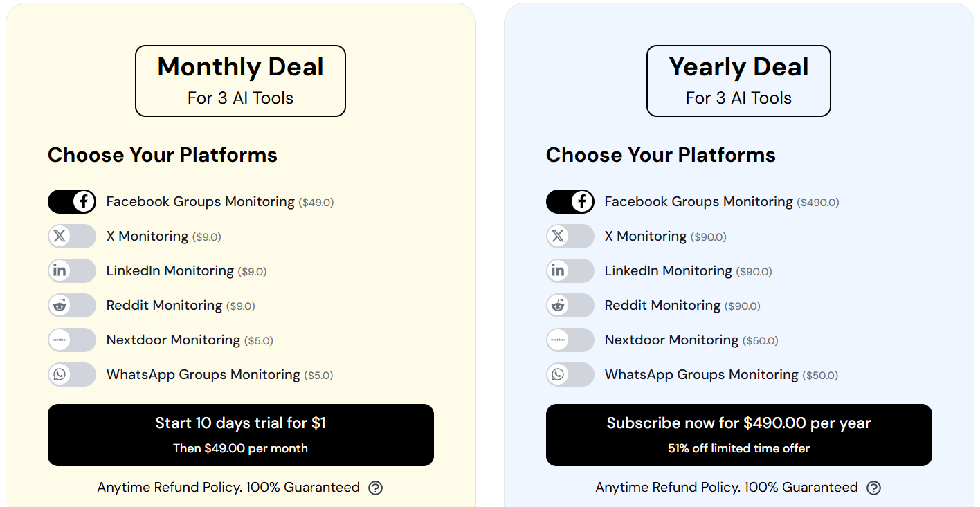Click the help icon beside yearly refund policy

click(873, 488)
